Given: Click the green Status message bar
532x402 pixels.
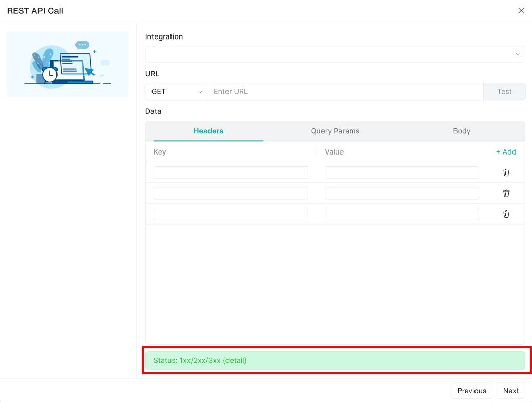Looking at the screenshot, I should (x=335, y=360).
